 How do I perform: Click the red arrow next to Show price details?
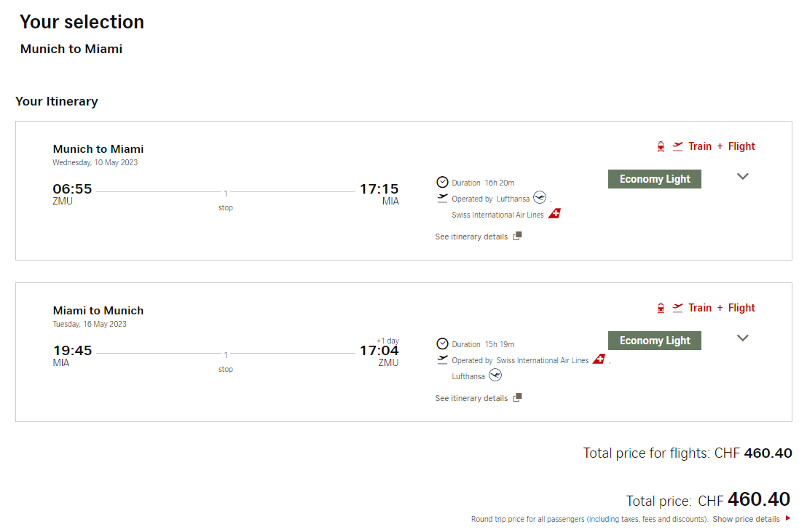(787, 519)
